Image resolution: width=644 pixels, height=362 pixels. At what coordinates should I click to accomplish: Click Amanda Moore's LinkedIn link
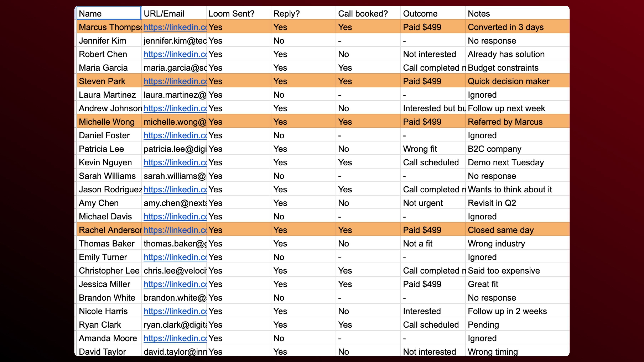click(x=175, y=338)
